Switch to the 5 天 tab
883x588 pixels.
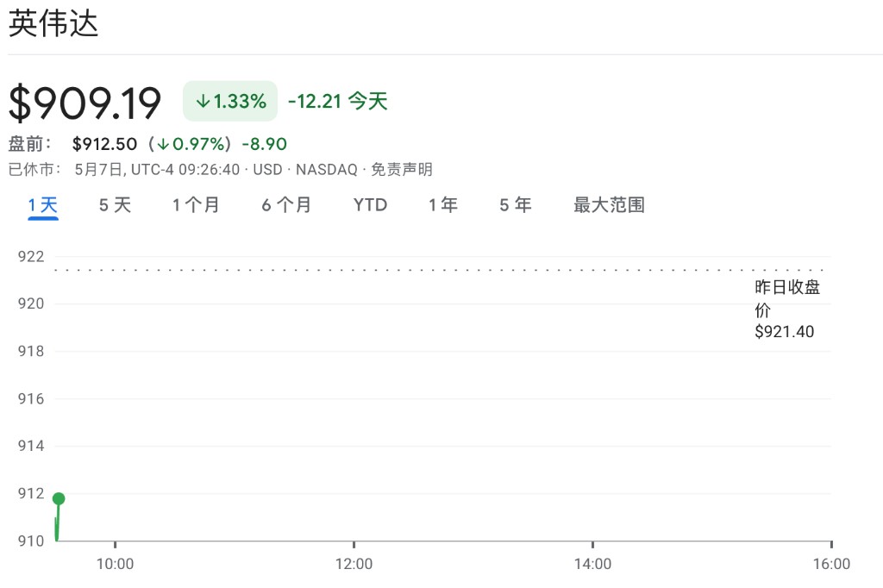[x=115, y=205]
